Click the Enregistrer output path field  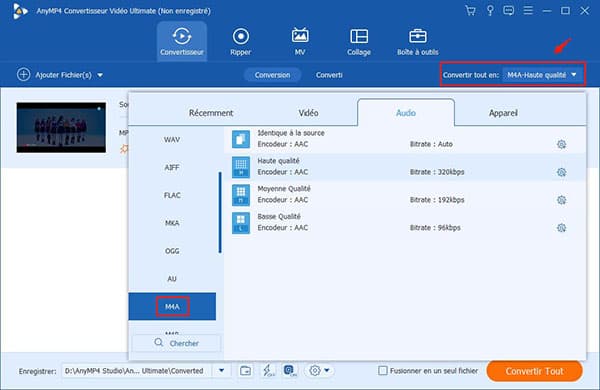coord(136,371)
